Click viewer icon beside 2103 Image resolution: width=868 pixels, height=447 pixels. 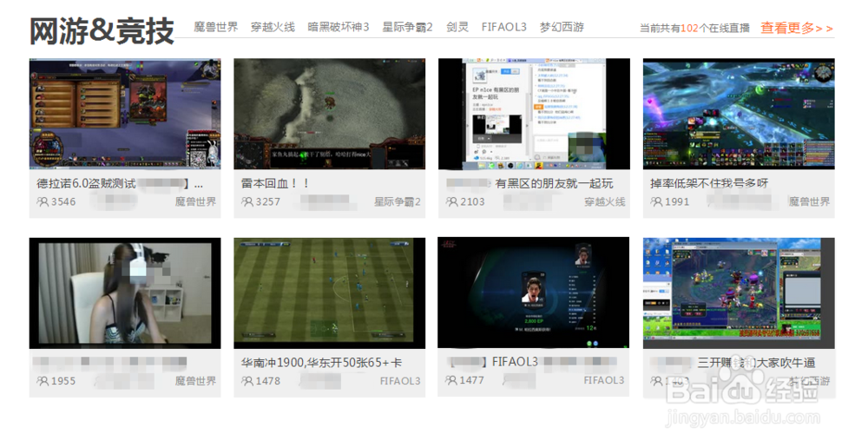[x=451, y=202]
